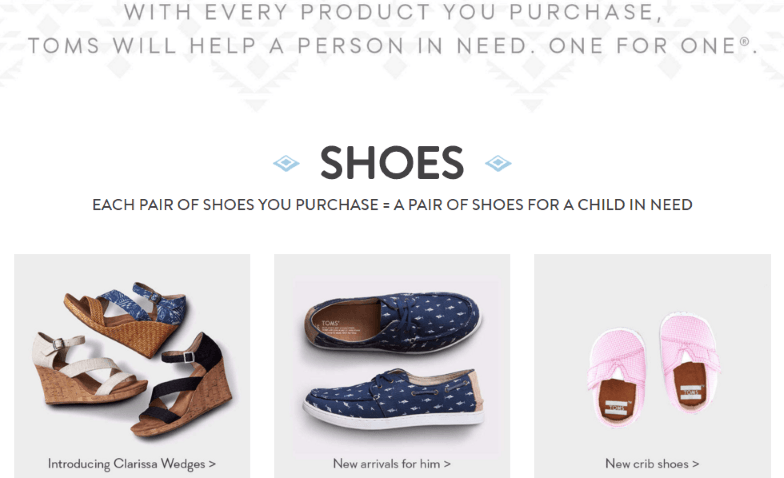Click the TOMS logo inside the boat shoe insole
Image resolution: width=784 pixels, height=478 pixels.
tap(330, 323)
